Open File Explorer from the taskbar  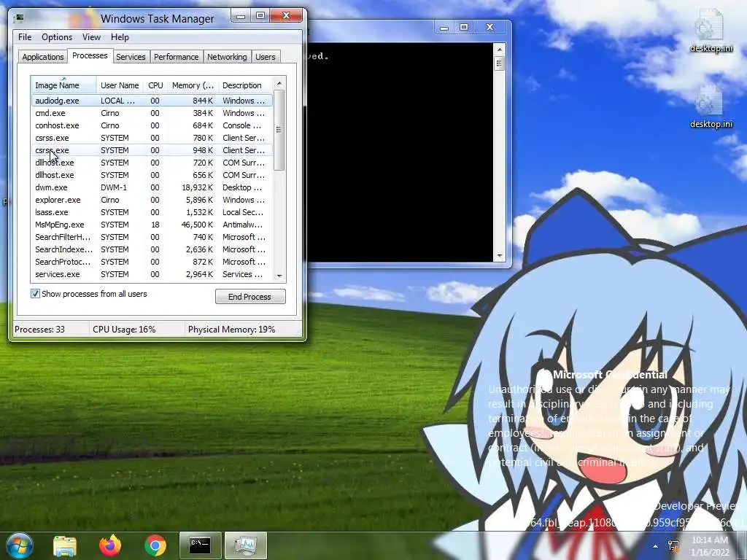tap(65, 545)
